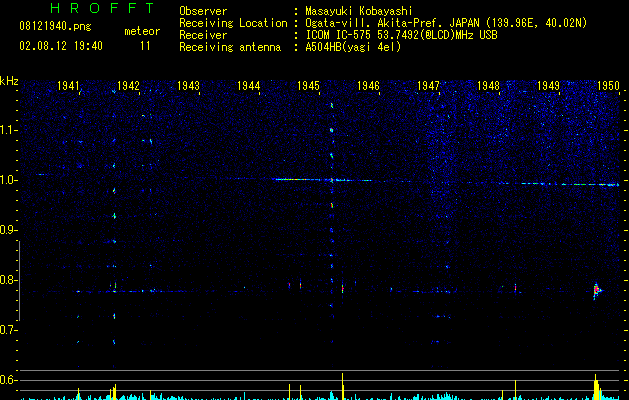629x400 pixels.
Task: Select the ICOM IC-575 receiver description
Action: coord(401,35)
